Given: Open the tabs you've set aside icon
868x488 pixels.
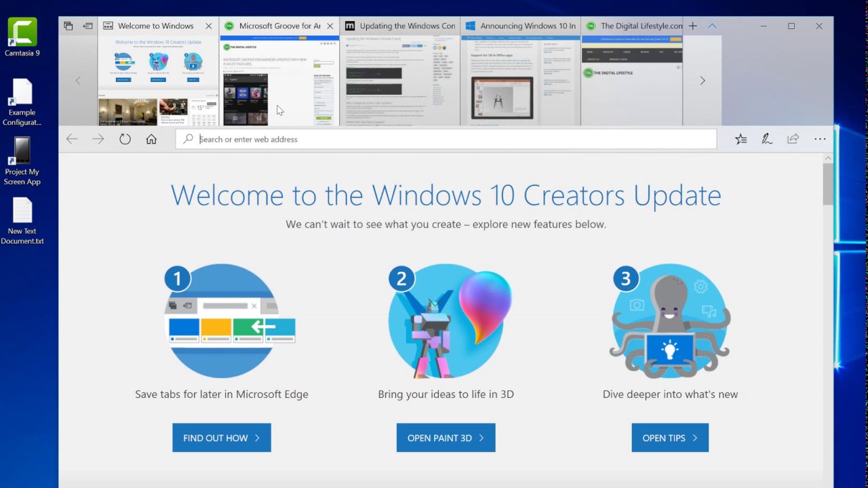Looking at the screenshot, I should point(68,26).
